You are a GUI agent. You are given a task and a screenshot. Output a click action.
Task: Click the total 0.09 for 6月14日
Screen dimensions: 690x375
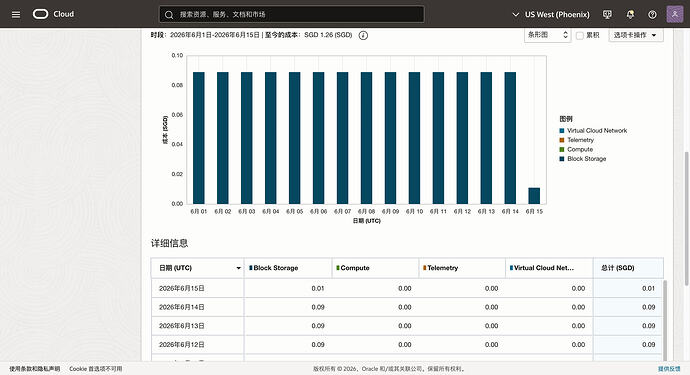[648, 307]
